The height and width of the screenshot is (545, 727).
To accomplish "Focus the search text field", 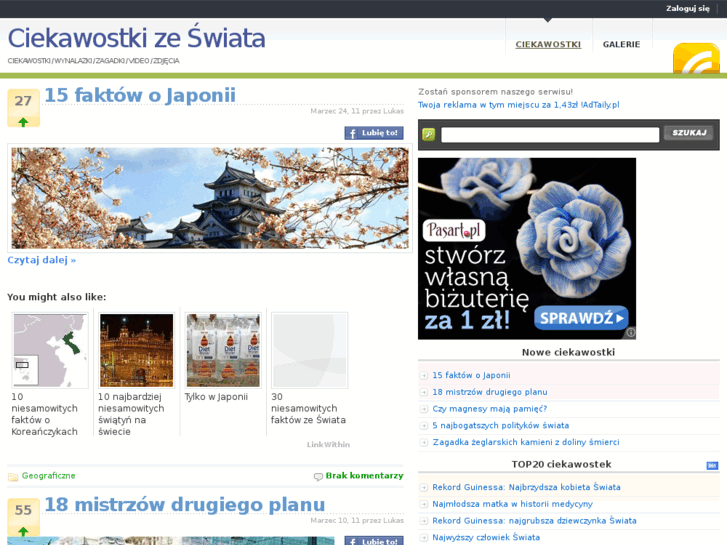I will (x=550, y=135).
